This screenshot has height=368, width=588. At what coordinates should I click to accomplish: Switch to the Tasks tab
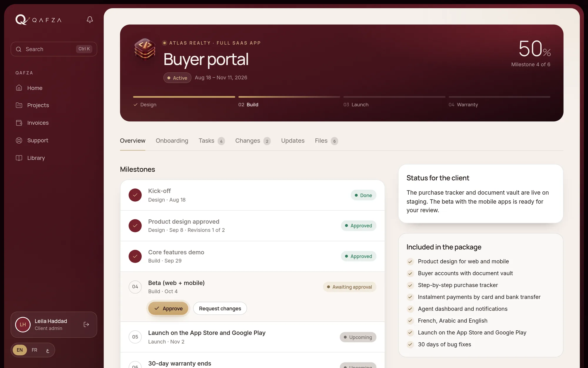click(212, 141)
